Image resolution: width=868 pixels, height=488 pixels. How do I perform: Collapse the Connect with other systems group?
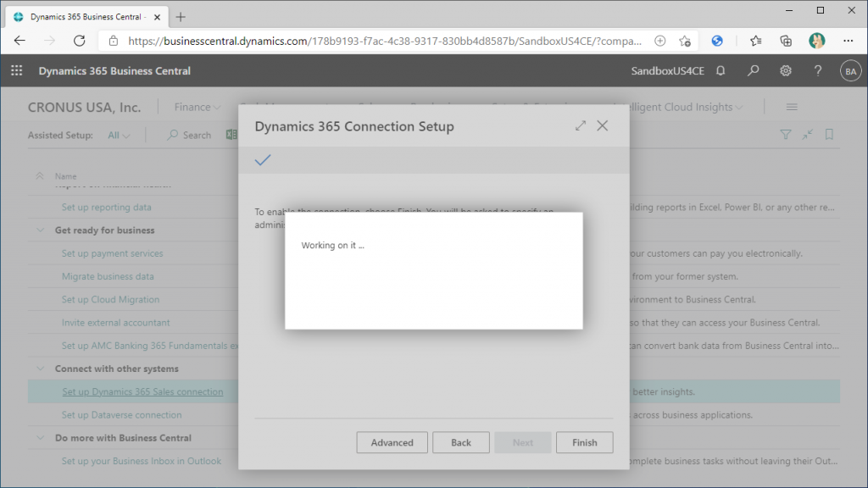point(41,369)
